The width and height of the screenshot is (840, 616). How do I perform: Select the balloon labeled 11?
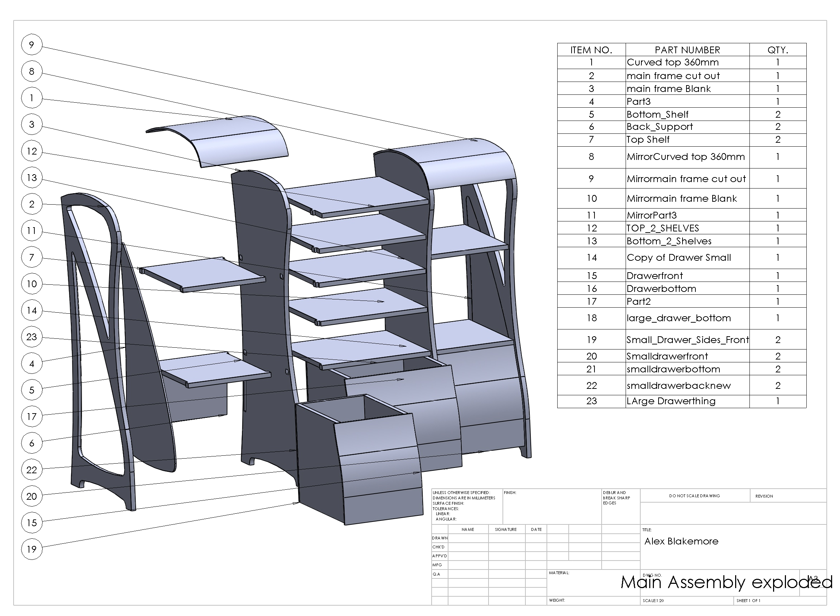click(x=32, y=230)
